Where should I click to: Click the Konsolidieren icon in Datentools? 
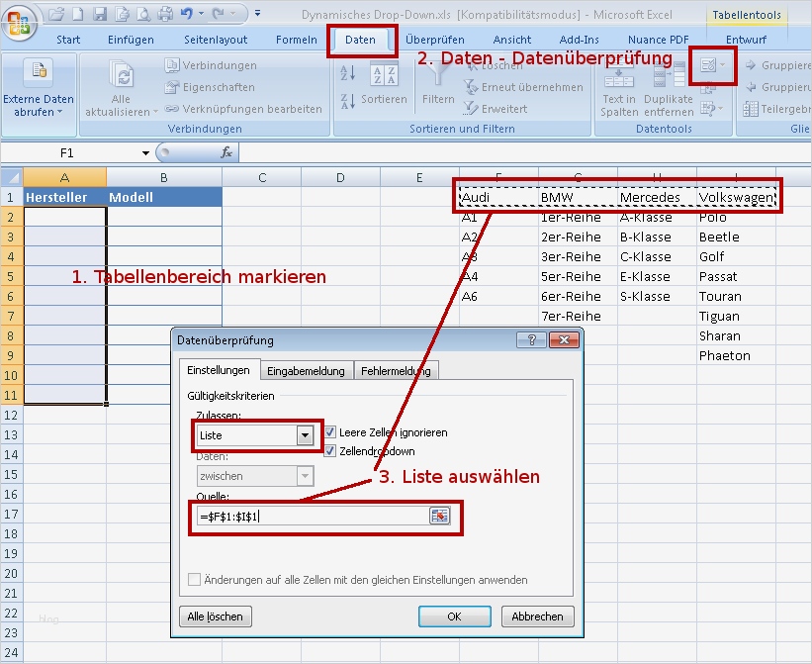pos(707,89)
